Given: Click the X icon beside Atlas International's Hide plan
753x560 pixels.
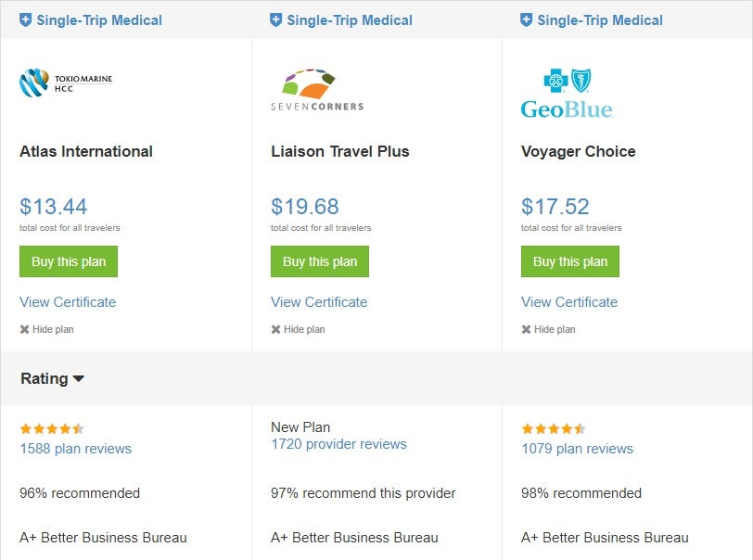Looking at the screenshot, I should point(24,329).
